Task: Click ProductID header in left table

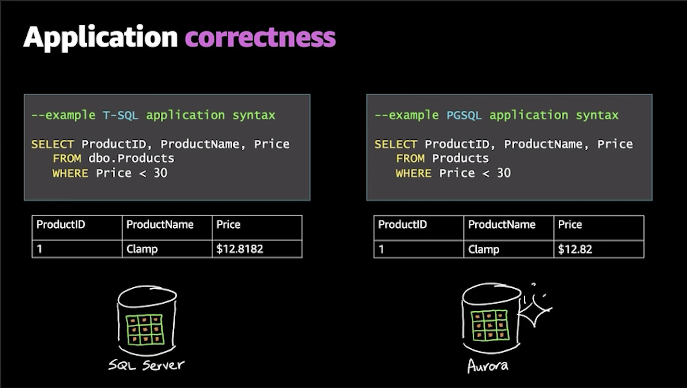Action: point(61,225)
